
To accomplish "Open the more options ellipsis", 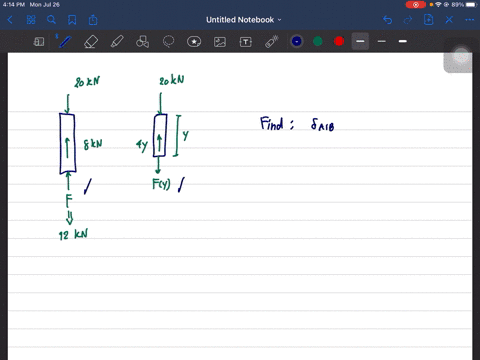I will tap(470, 20).
